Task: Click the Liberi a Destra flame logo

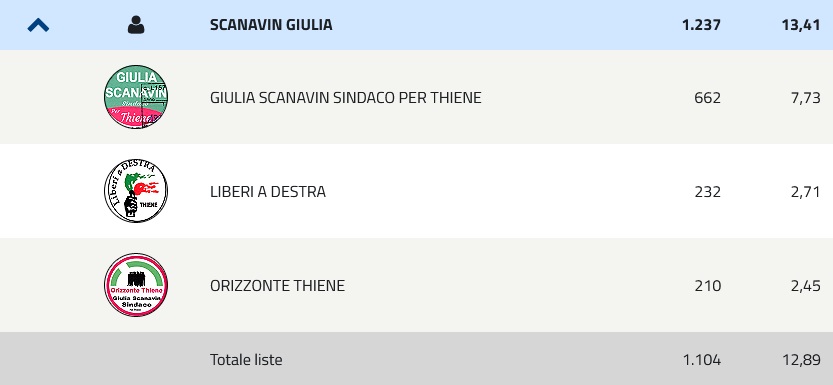Action: [136, 191]
